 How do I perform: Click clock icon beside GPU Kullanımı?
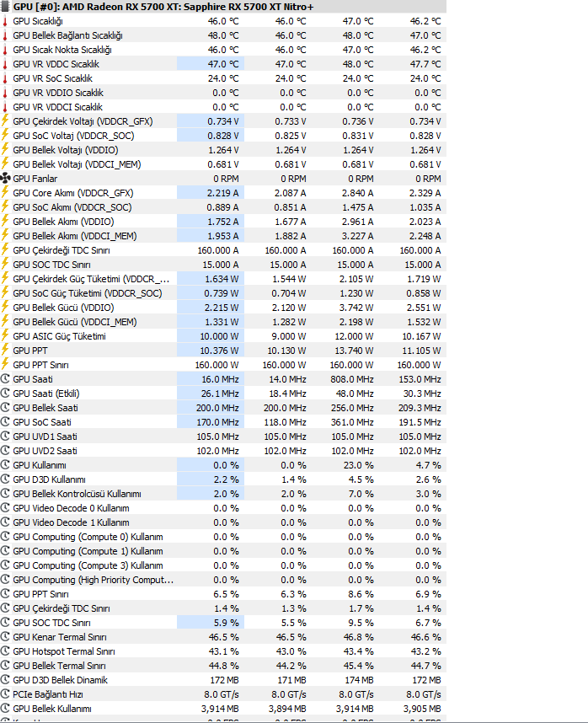click(x=5, y=465)
